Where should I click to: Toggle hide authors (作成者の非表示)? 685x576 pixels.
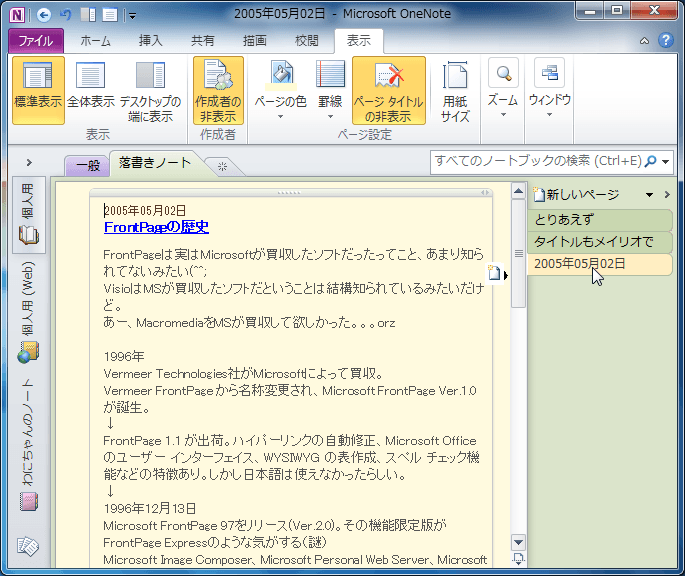coord(218,89)
